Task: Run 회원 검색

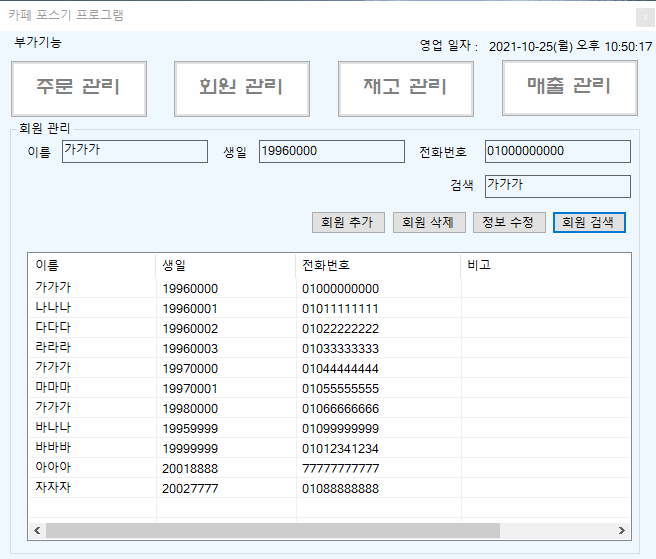Action: tap(589, 222)
